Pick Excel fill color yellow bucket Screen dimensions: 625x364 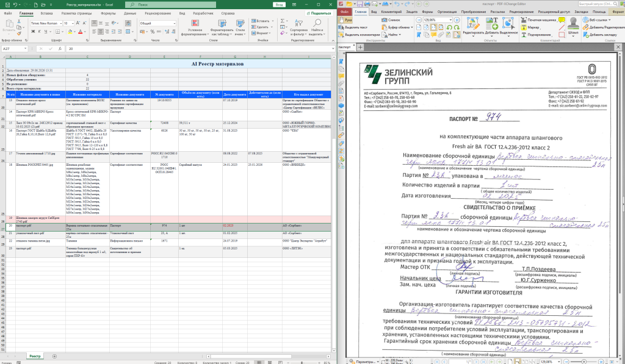pyautogui.click(x=70, y=32)
